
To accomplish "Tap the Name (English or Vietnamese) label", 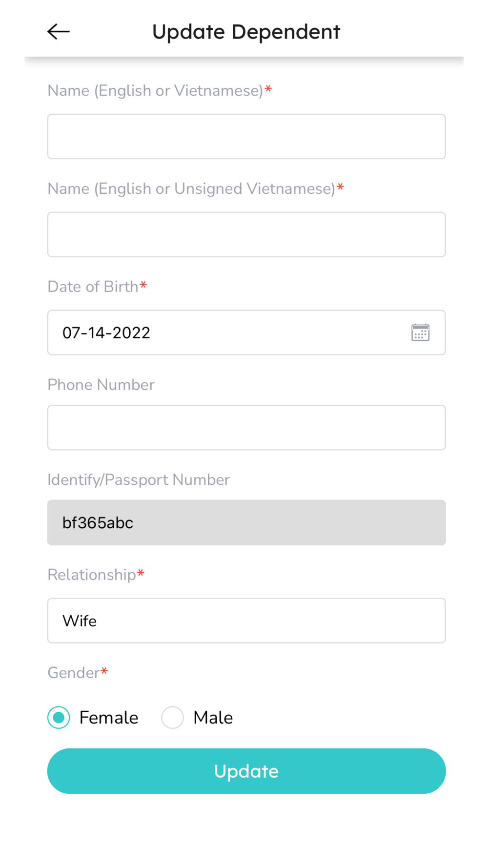I will pyautogui.click(x=155, y=91).
